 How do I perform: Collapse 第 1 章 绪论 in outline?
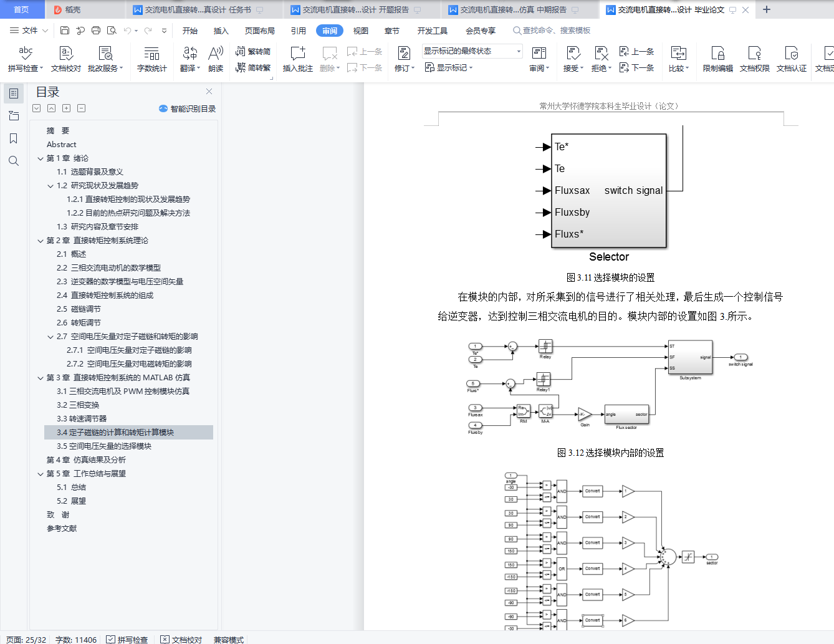click(x=41, y=158)
